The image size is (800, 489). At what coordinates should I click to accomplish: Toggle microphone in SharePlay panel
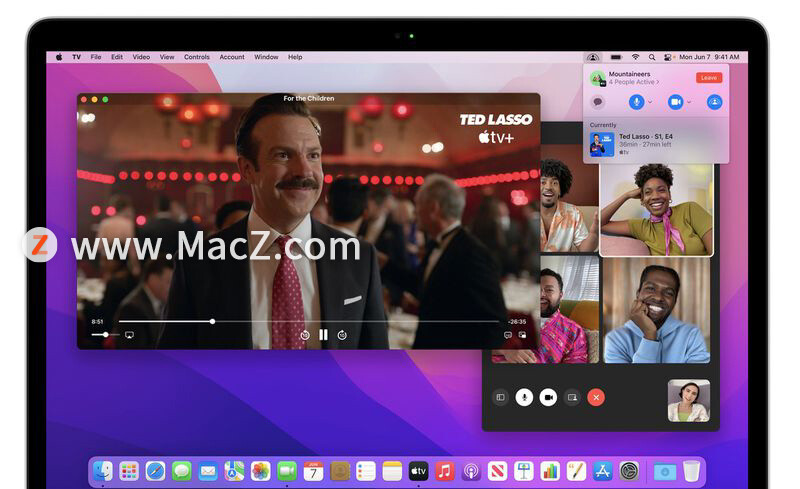pos(636,102)
